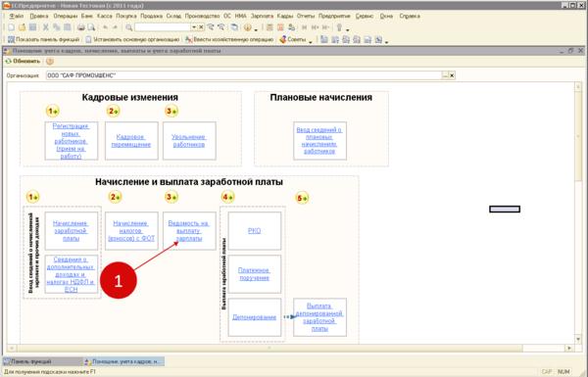The height and width of the screenshot is (377, 588).
Task: Click the horizontal scrollbar left arrow
Action: tap(11, 349)
